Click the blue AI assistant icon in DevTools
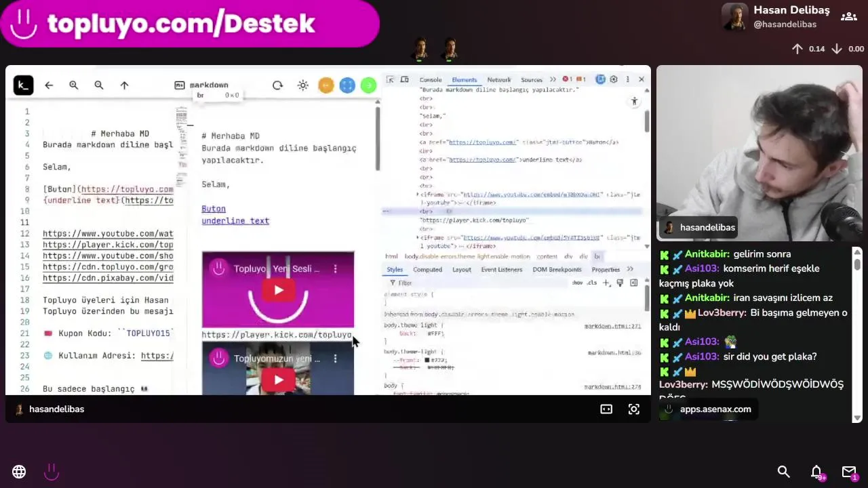This screenshot has width=868, height=488. click(600, 79)
